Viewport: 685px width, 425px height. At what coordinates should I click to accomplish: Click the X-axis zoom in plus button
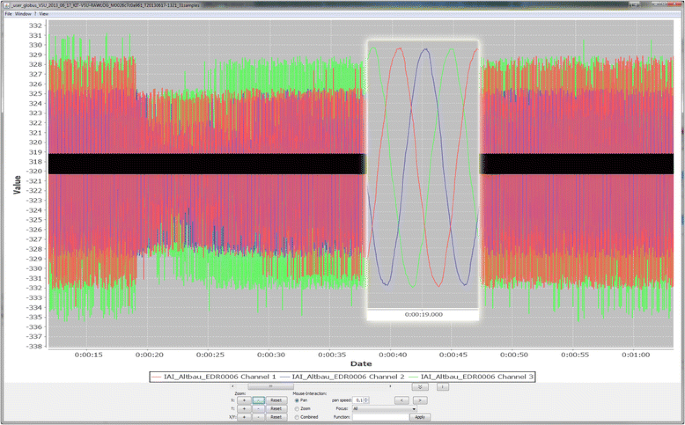(x=244, y=400)
